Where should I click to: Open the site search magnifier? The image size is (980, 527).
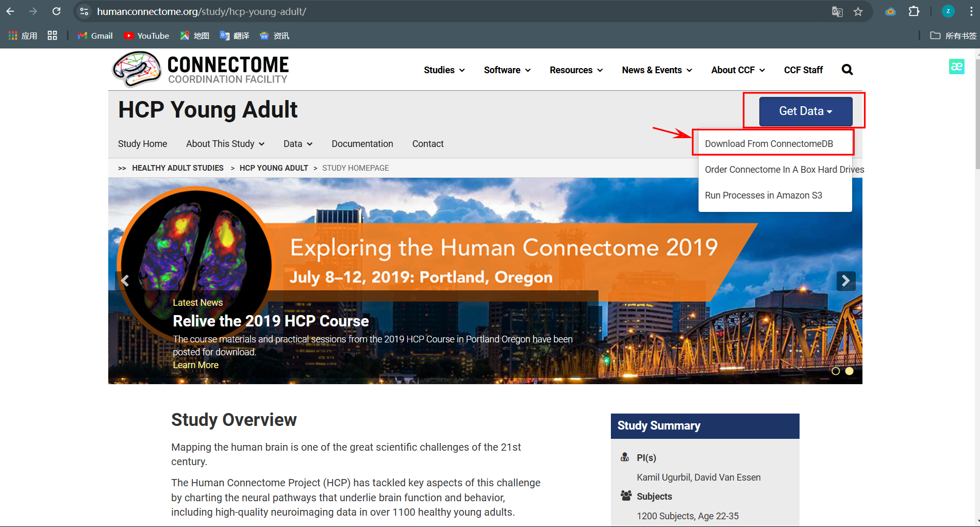pos(847,70)
